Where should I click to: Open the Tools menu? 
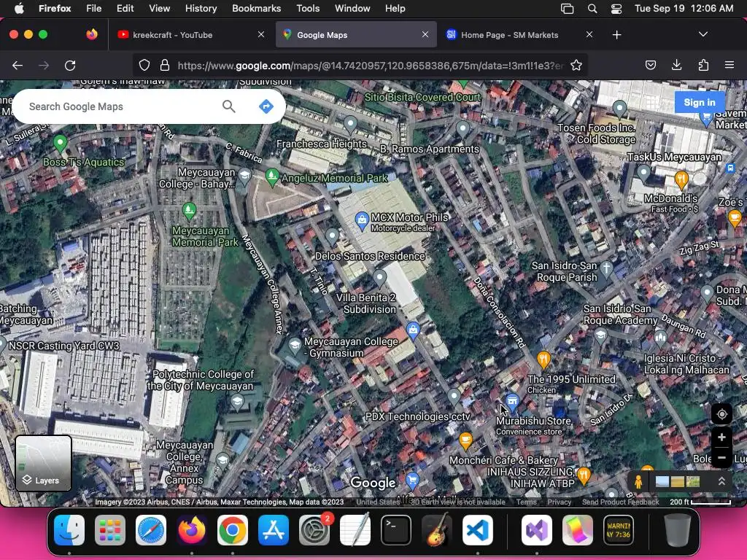pos(308,8)
